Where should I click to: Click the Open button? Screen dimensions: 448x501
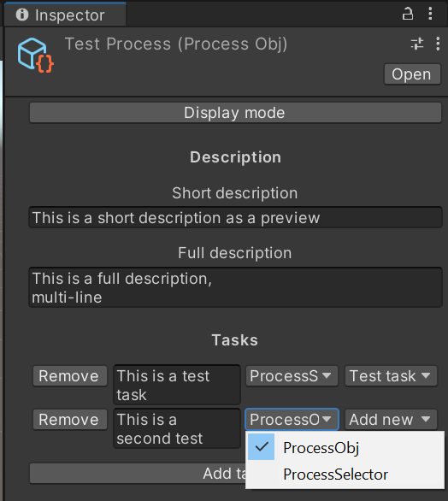[412, 74]
